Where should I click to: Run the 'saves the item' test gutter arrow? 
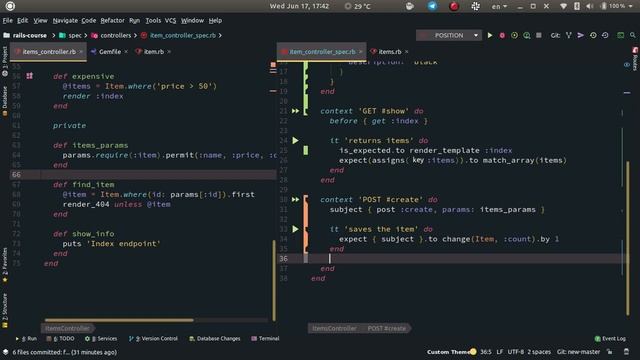(x=295, y=229)
